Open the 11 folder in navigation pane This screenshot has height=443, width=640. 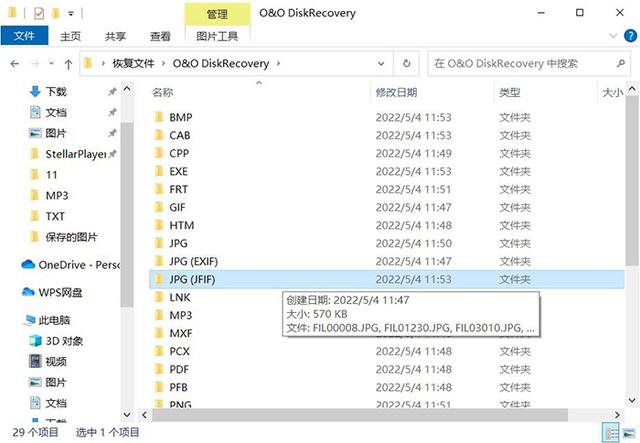[x=51, y=175]
